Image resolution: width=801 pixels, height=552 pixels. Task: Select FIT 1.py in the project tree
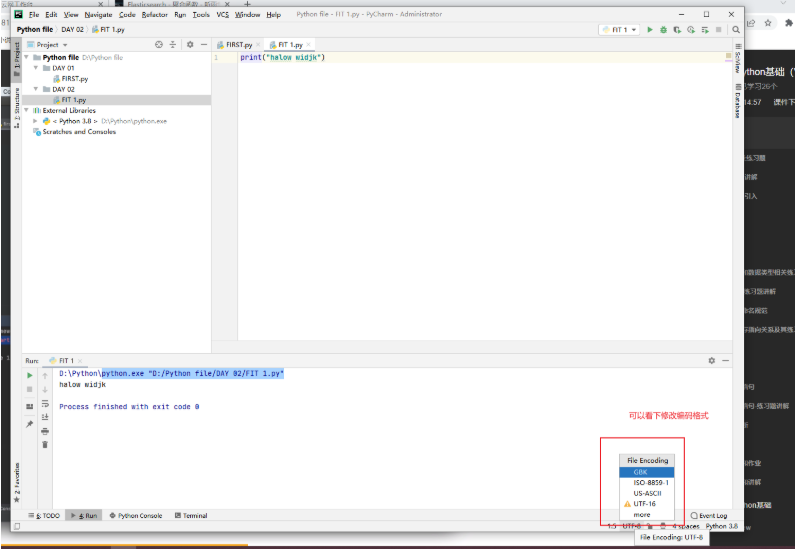(69, 100)
